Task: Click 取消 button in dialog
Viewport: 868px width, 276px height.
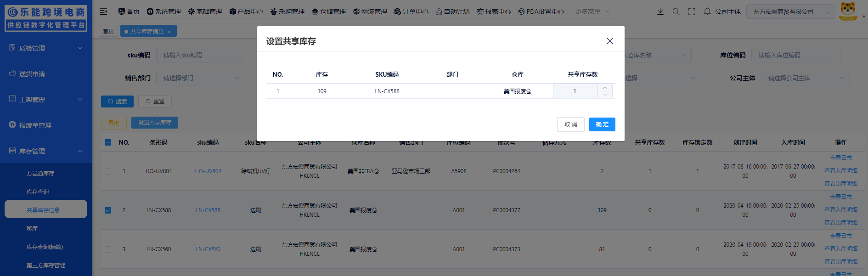Action: [571, 124]
